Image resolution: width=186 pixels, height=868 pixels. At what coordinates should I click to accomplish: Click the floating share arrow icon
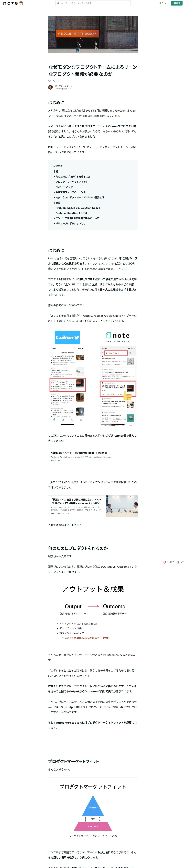[183, 562]
